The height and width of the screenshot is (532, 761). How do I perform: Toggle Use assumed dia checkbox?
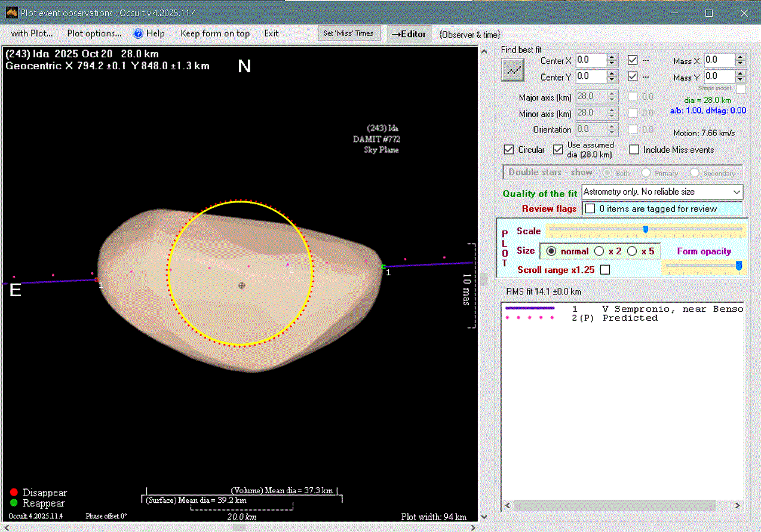tap(558, 150)
